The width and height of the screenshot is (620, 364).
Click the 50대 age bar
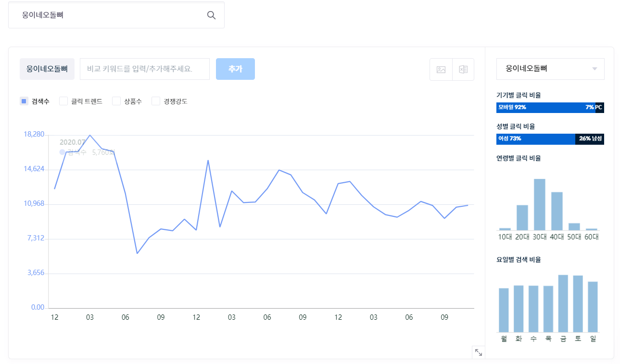tap(574, 226)
